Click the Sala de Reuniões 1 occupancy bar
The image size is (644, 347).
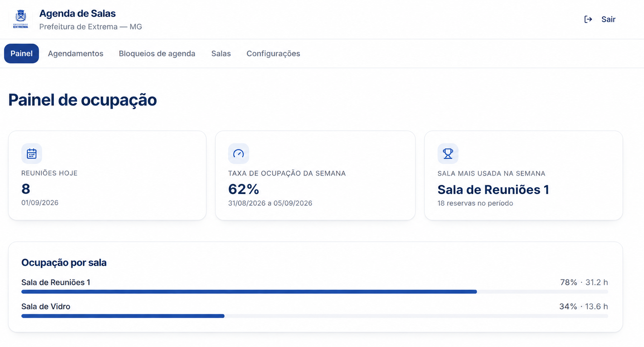pyautogui.click(x=314, y=292)
